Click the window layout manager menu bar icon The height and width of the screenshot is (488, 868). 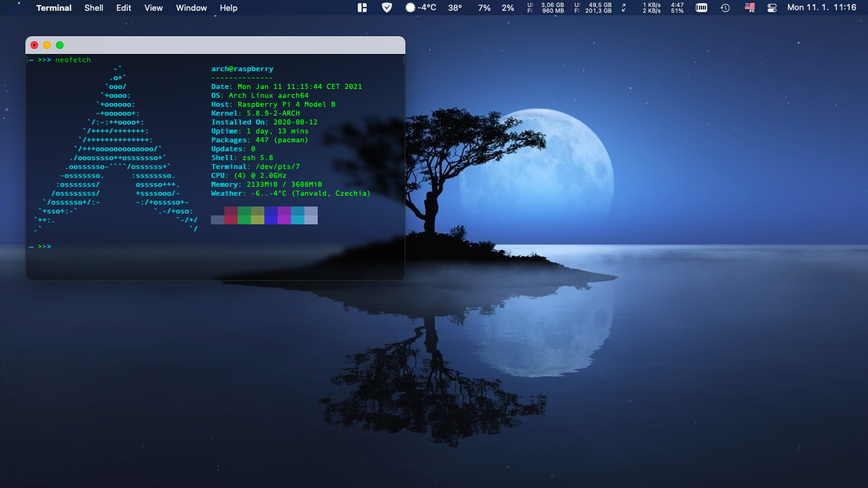[x=362, y=8]
